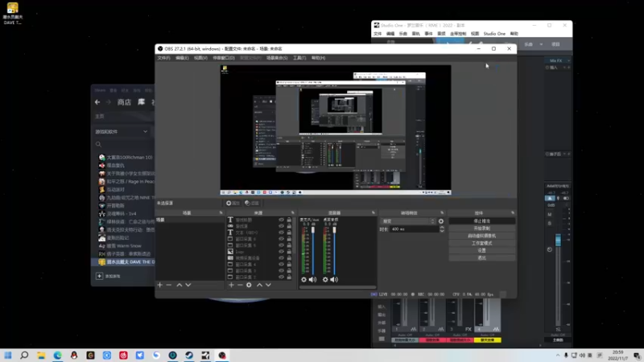644x362 pixels.
Task: Mute the microphone channel speaker icon
Action: 313,279
